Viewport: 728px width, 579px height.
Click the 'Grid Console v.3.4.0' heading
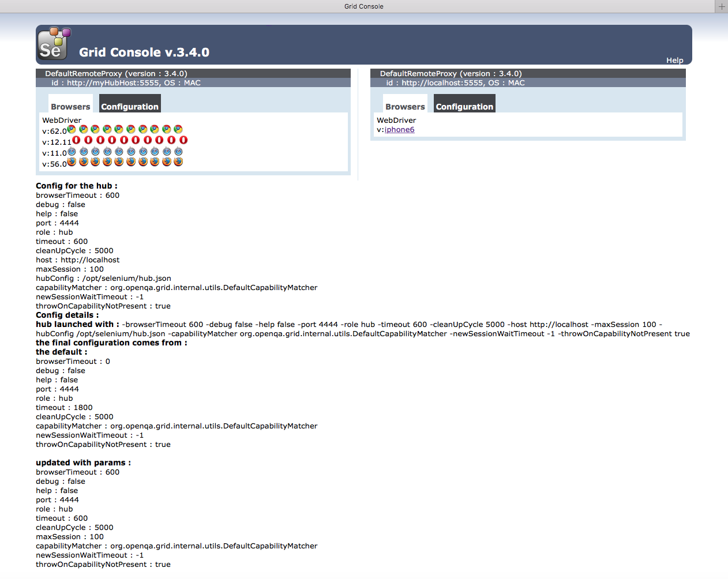144,52
